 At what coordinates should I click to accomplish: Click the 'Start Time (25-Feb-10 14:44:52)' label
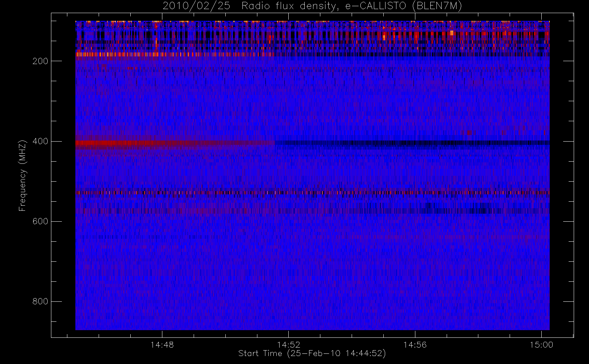[x=312, y=353]
